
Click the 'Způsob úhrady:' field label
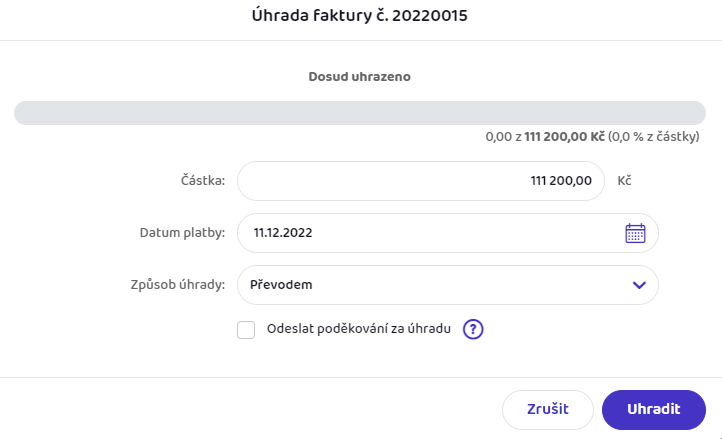click(178, 285)
